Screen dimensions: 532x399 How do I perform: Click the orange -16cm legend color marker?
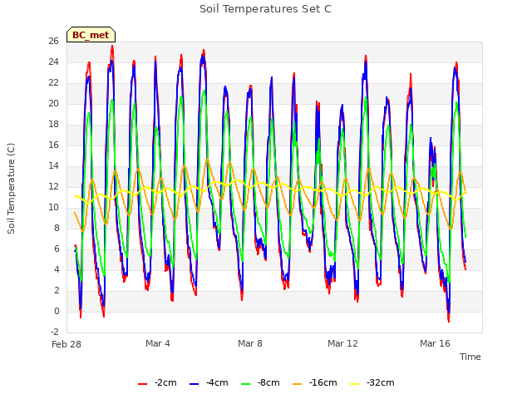[x=297, y=384]
